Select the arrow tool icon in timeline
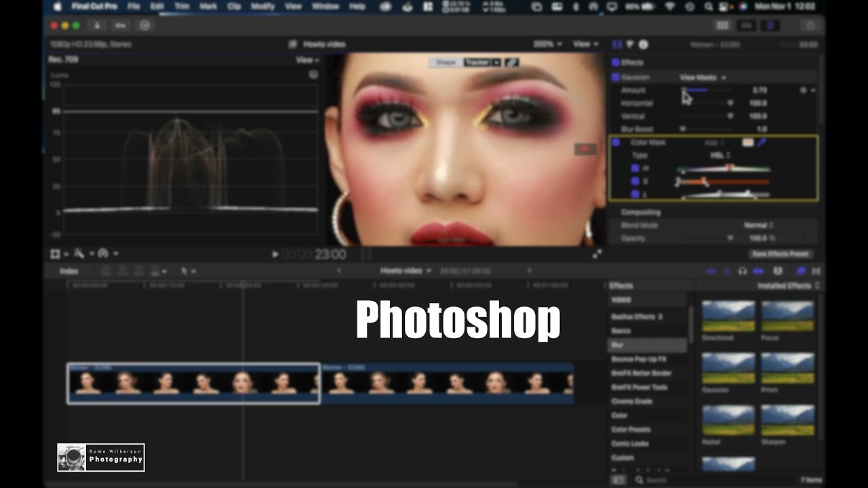 coord(184,271)
